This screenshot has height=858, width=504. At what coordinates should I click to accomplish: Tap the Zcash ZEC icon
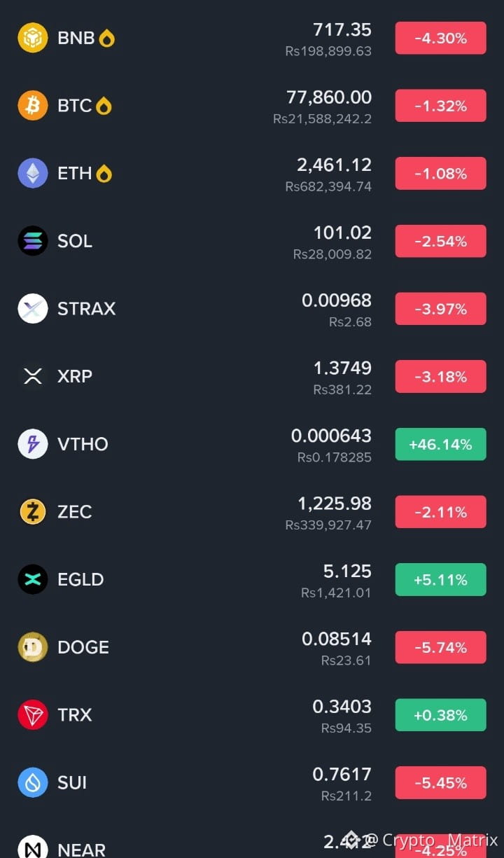point(33,512)
